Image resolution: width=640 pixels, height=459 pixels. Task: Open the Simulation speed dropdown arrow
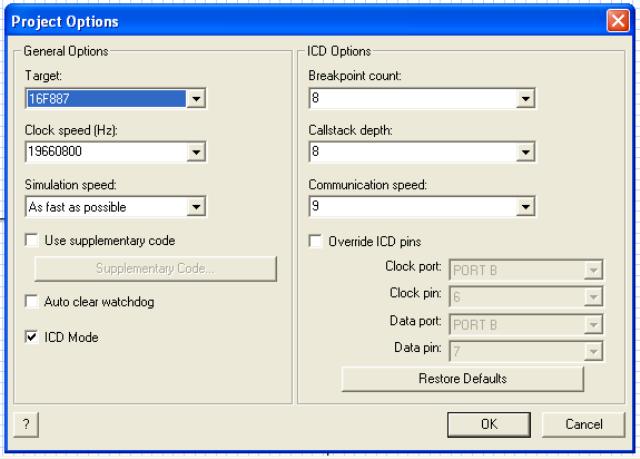(x=196, y=206)
